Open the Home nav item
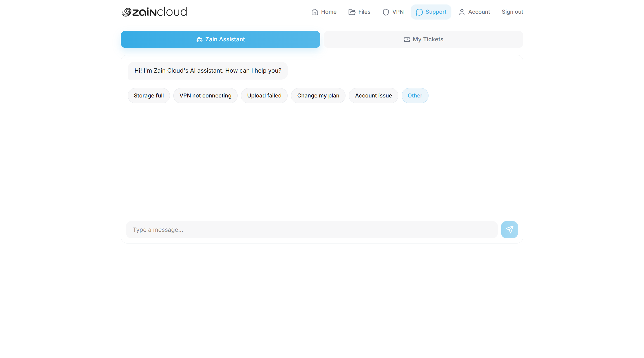The image size is (644, 358). click(324, 12)
